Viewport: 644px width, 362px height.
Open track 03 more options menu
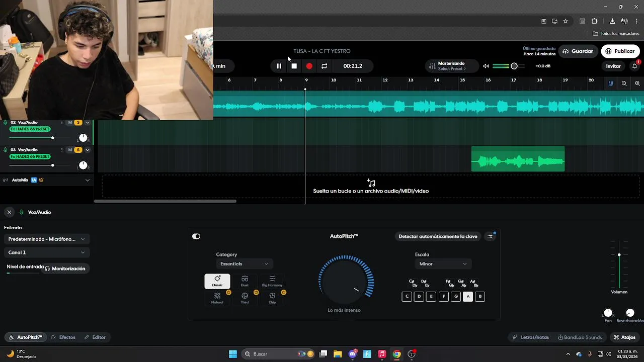coord(62,150)
